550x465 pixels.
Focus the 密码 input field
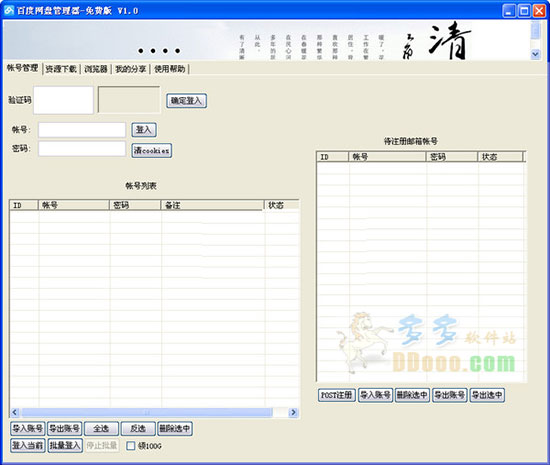[x=82, y=149]
